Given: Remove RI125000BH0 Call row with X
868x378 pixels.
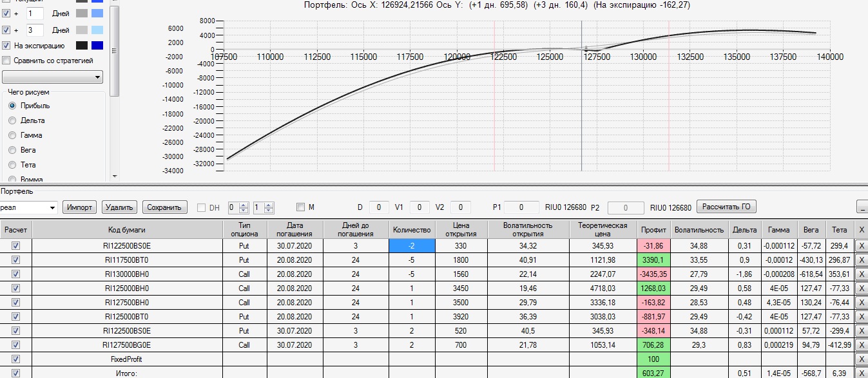Looking at the screenshot, I should pyautogui.click(x=862, y=288).
